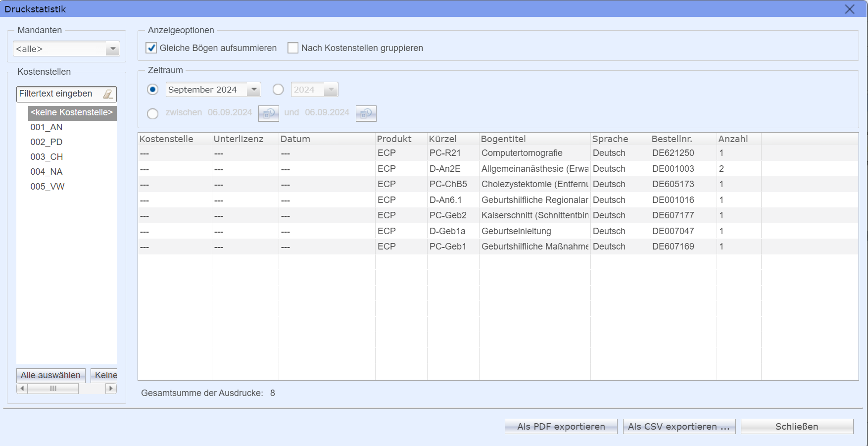The width and height of the screenshot is (868, 446).
Task: Click the left scroll arrow under Kostenstellen
Action: [22, 389]
